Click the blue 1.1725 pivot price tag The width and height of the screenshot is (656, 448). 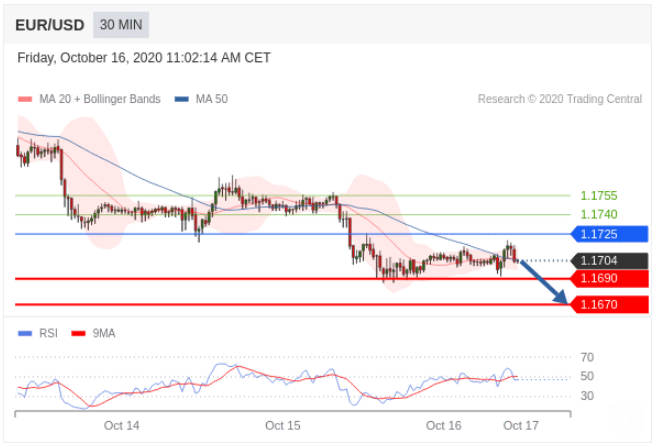pos(610,234)
